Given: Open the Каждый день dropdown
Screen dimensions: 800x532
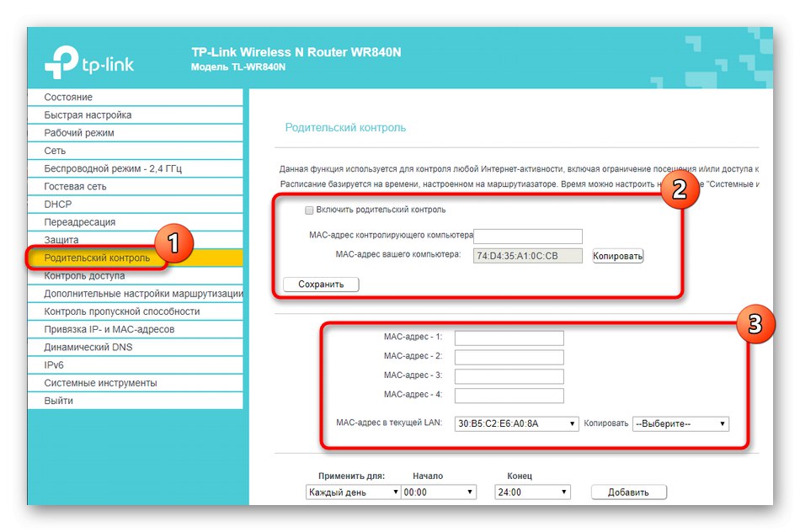Looking at the screenshot, I should click(353, 492).
